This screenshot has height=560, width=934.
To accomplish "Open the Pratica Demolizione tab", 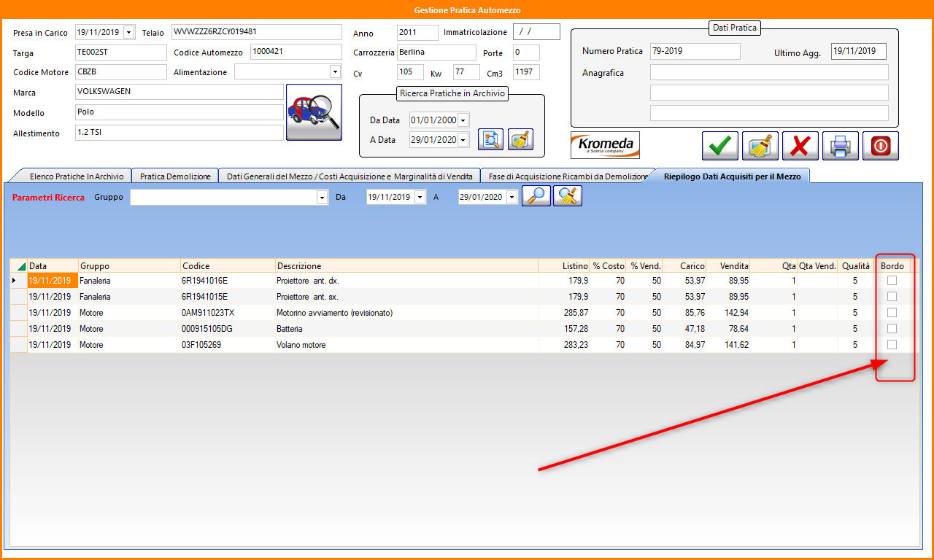I will click(x=175, y=176).
